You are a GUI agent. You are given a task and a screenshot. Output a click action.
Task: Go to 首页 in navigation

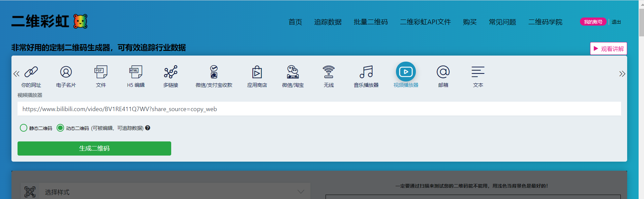[x=295, y=22]
